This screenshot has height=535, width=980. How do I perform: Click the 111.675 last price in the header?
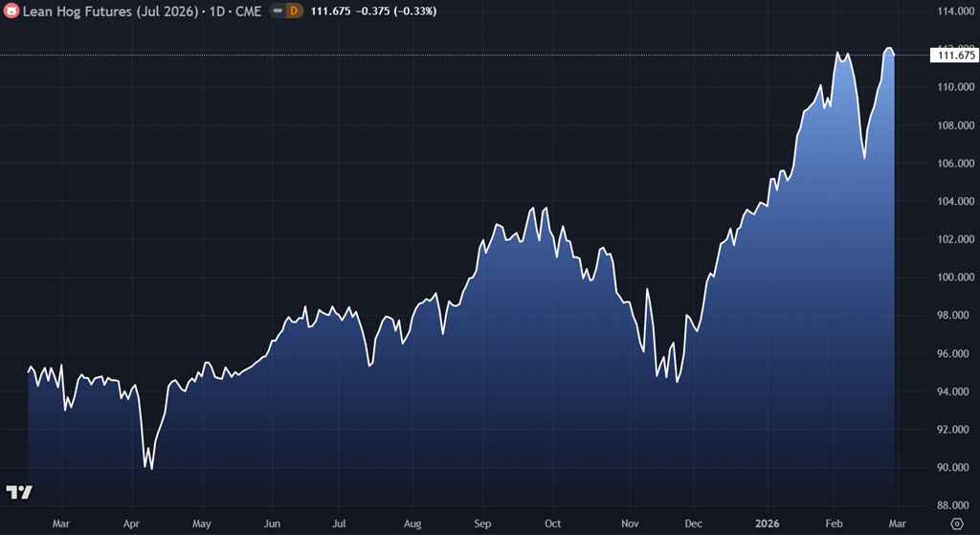tap(333, 11)
